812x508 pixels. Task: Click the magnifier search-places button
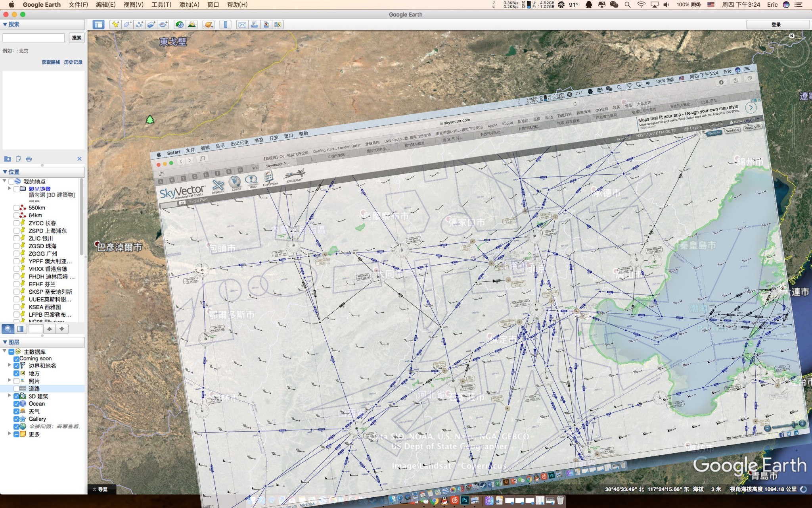(8, 329)
